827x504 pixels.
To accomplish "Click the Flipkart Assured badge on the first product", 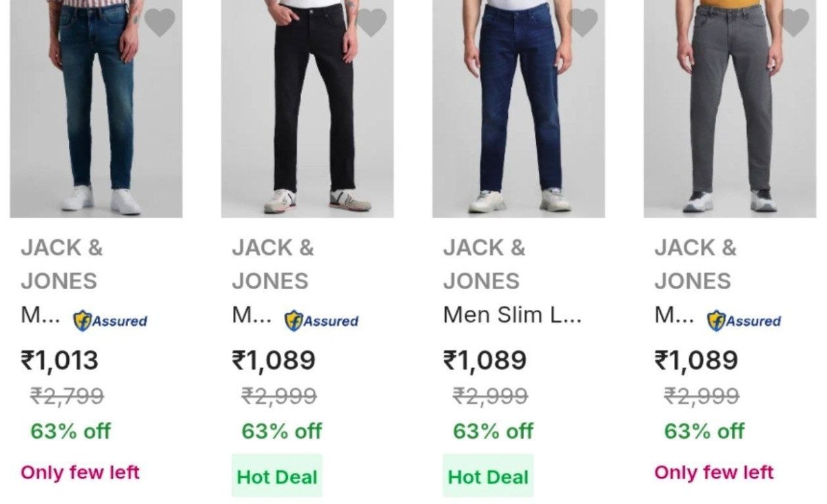I will coord(112,319).
